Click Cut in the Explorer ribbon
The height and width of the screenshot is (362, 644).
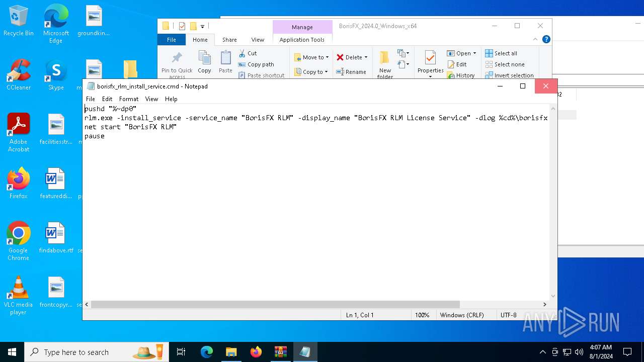(248, 53)
